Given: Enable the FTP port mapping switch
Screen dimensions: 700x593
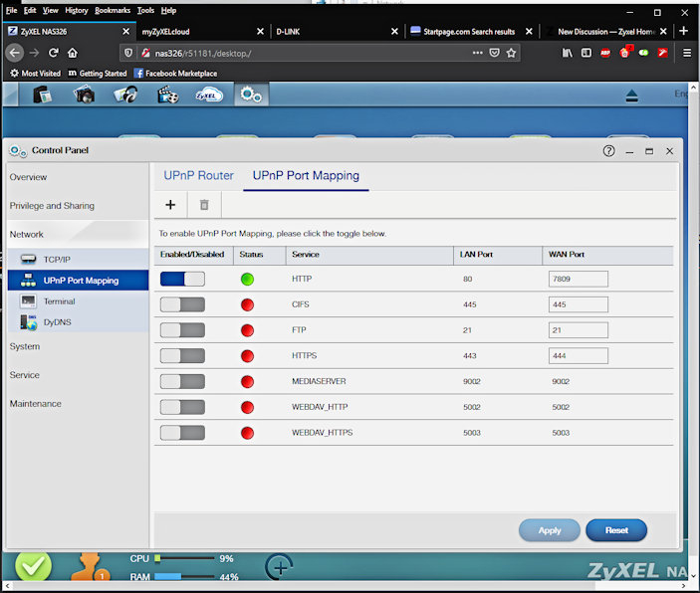Looking at the screenshot, I should click(x=182, y=330).
